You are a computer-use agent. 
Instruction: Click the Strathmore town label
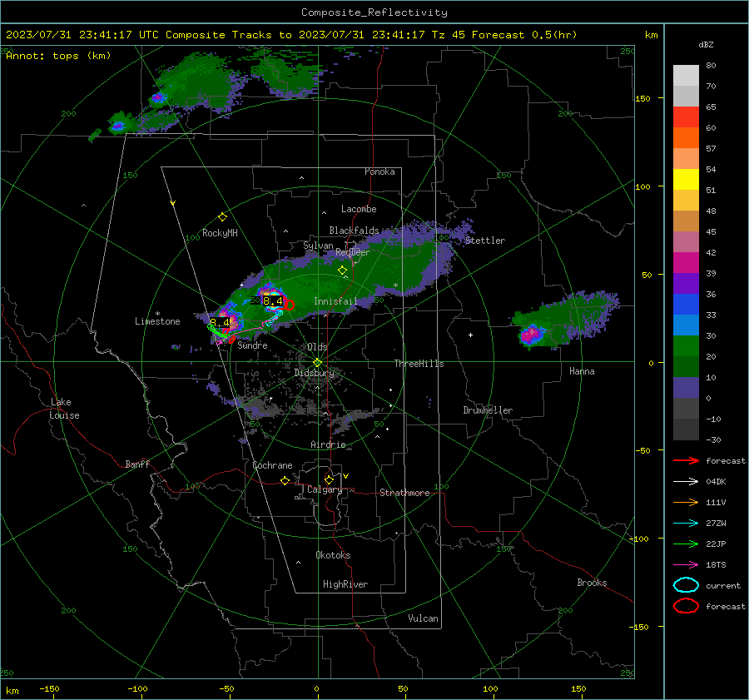(x=404, y=493)
